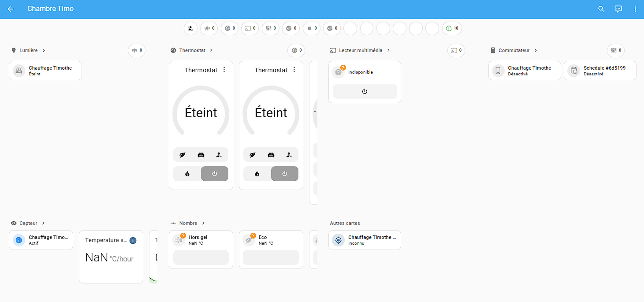The height and width of the screenshot is (302, 644).
Task: Click the radiator icon on the Chauffage Timothe light tile
Action: (x=19, y=71)
